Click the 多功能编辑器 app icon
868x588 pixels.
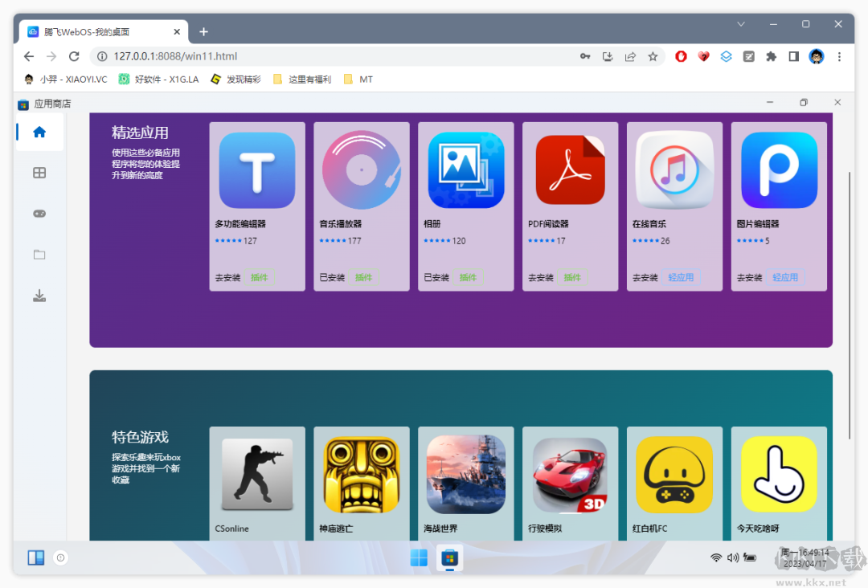(x=257, y=170)
